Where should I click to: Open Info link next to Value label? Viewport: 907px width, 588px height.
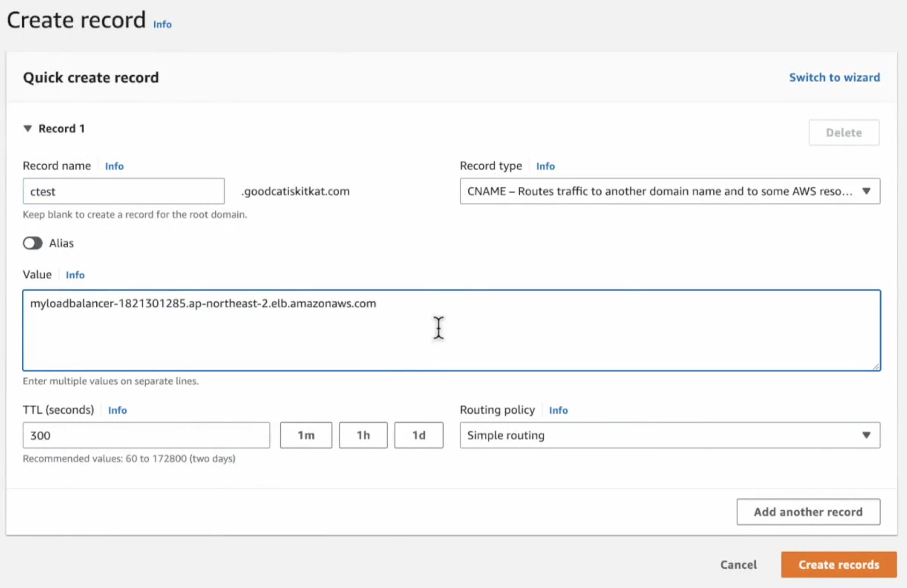coord(75,275)
